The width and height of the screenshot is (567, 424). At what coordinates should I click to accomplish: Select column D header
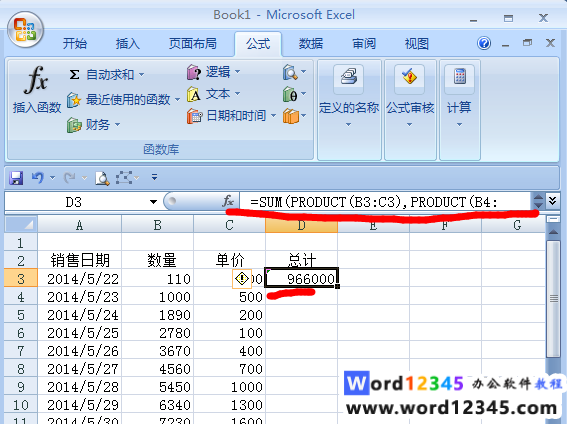tap(301, 225)
